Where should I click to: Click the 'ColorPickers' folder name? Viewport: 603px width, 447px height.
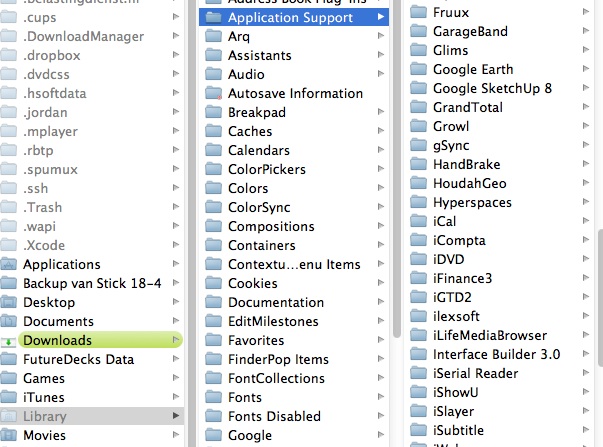267,169
